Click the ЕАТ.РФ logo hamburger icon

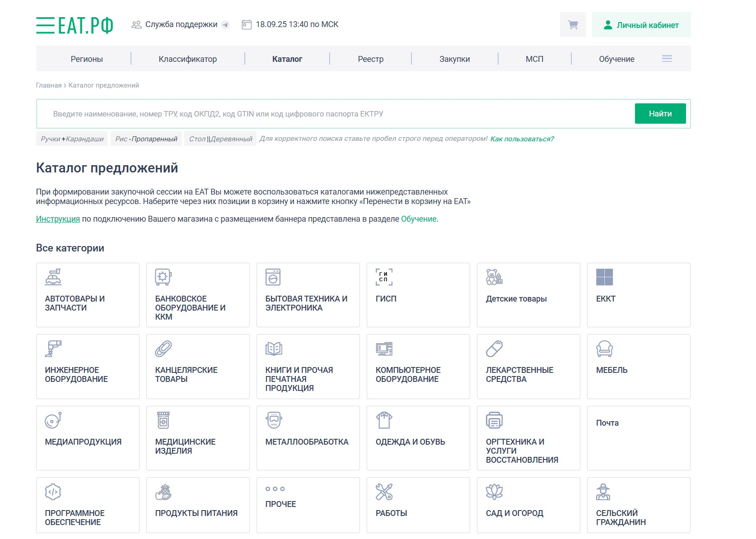point(45,25)
